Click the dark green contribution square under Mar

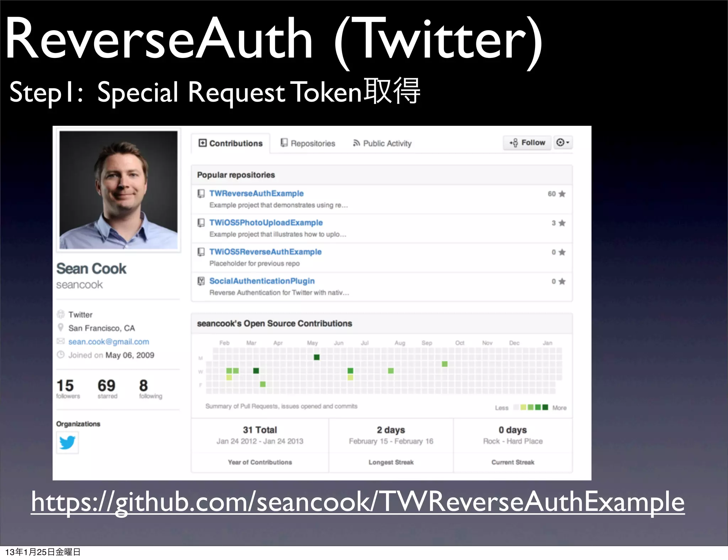click(x=256, y=371)
